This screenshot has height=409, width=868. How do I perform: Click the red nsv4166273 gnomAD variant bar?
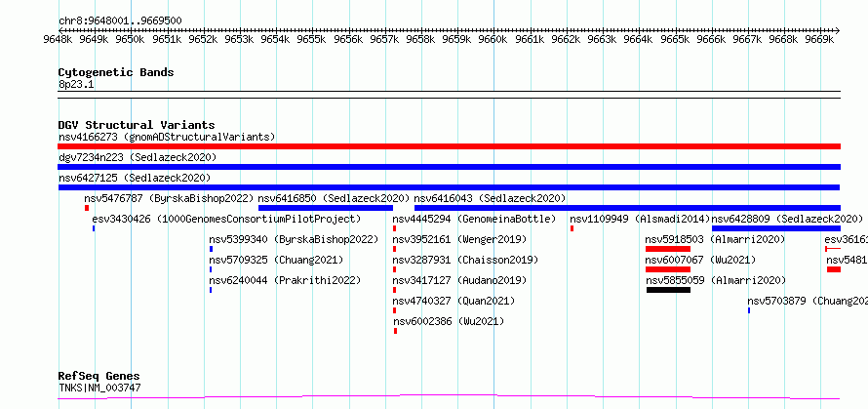pyautogui.click(x=449, y=146)
